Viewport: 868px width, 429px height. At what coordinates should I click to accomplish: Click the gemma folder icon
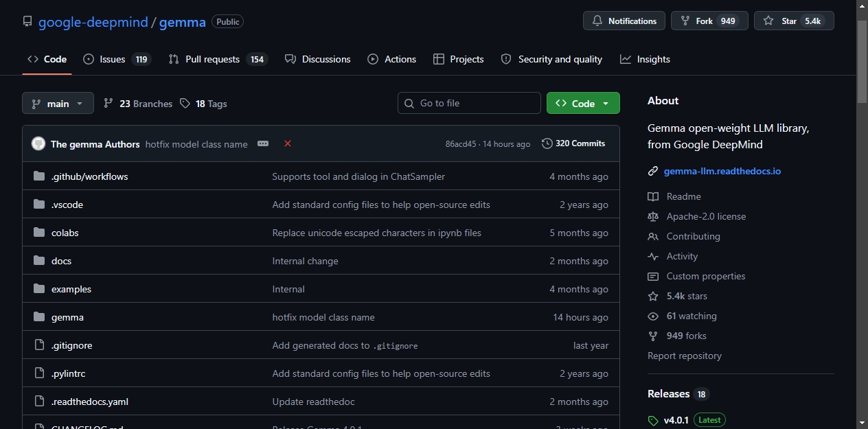[x=39, y=317]
